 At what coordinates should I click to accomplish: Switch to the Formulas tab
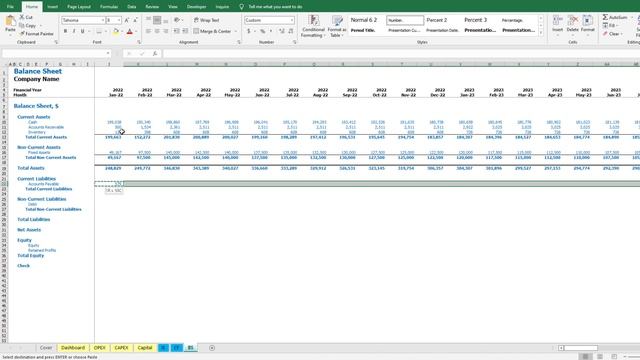109,7
